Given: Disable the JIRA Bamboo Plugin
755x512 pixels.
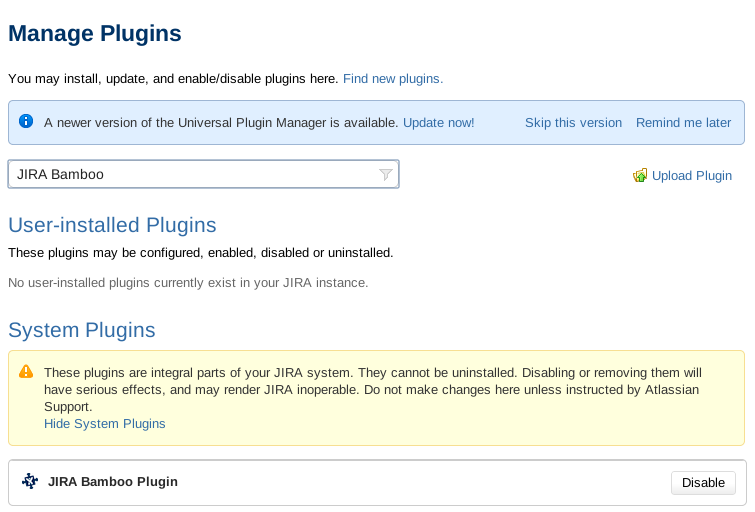Looking at the screenshot, I should click(x=703, y=483).
